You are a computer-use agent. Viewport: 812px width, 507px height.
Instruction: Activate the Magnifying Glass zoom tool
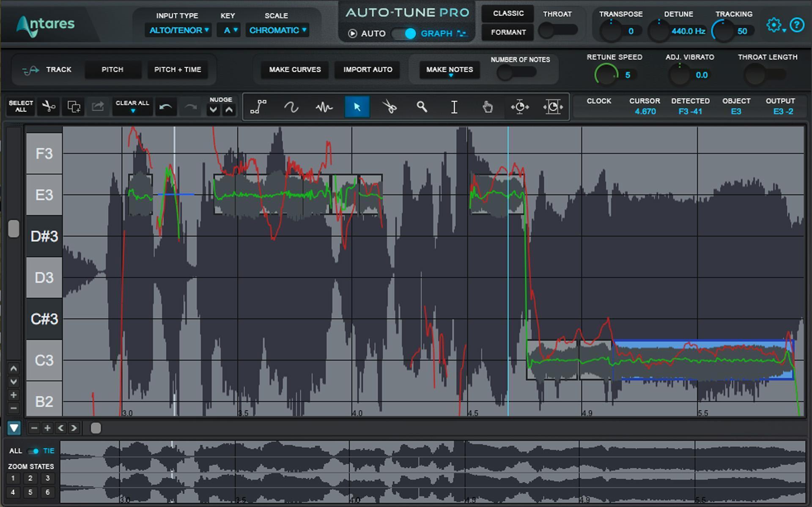[422, 107]
